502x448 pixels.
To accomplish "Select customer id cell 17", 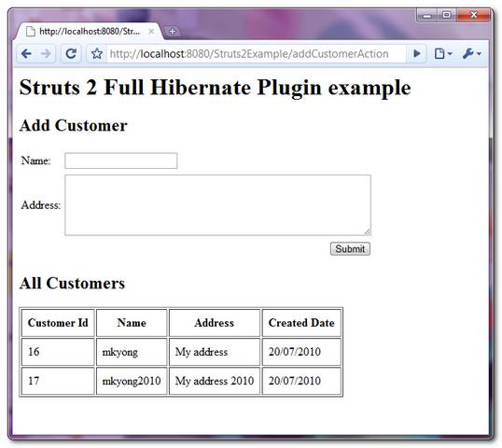I will click(x=58, y=381).
